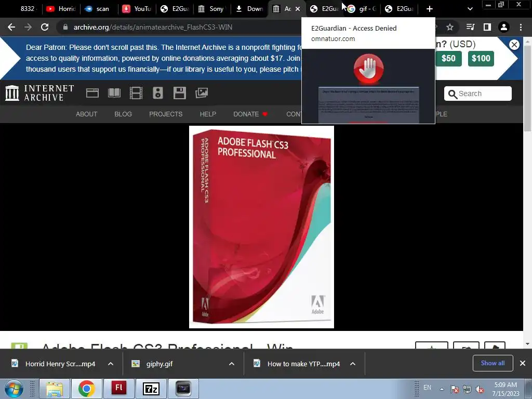Expand options for Horrid Henry Scr....mp4 download

111,364
